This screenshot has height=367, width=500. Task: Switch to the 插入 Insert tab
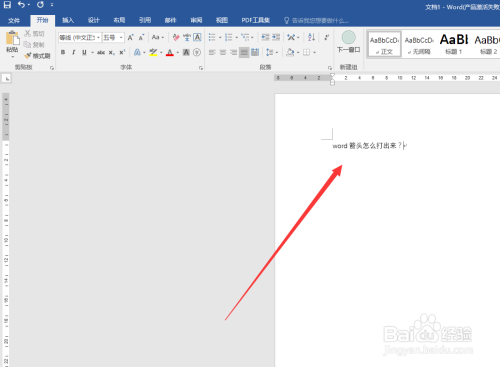68,20
